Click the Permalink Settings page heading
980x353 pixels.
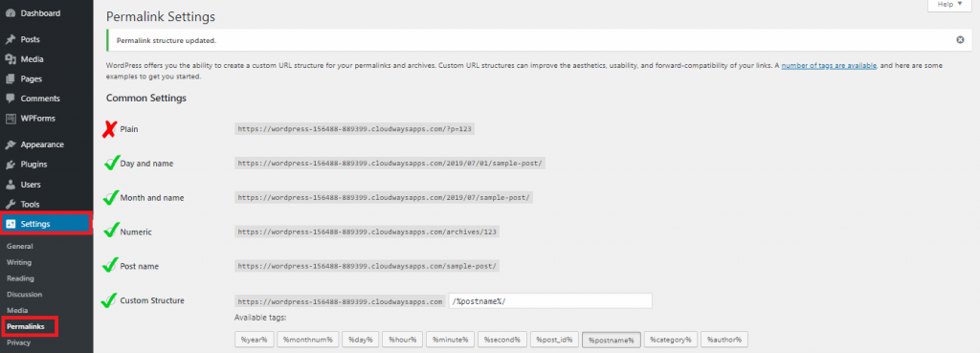click(x=161, y=17)
